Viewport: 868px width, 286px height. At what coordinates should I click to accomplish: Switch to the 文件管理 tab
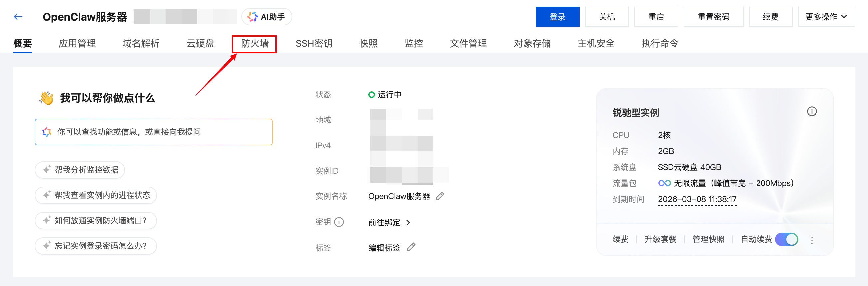click(x=468, y=43)
